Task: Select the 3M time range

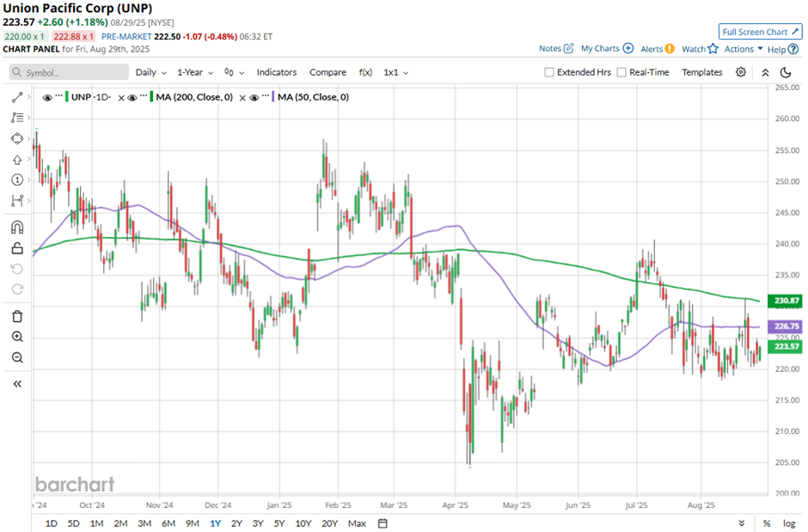Action: tap(144, 523)
